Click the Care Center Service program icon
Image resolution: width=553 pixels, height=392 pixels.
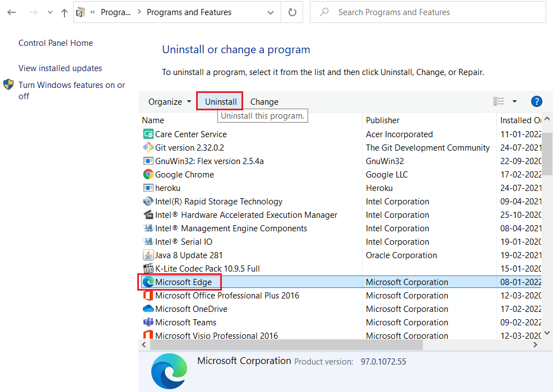point(148,134)
